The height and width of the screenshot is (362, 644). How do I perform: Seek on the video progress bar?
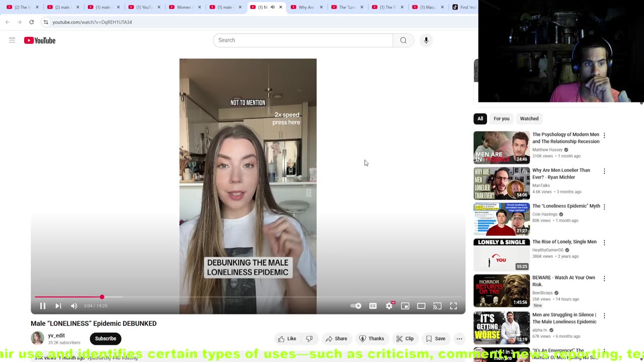click(x=248, y=297)
